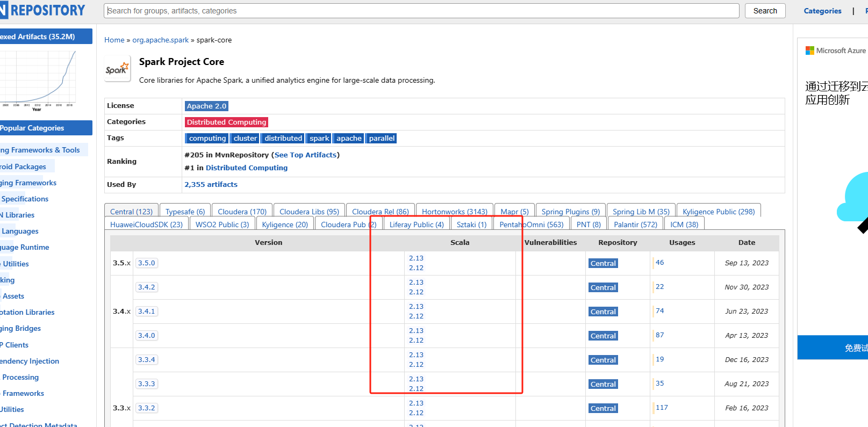This screenshot has width=868, height=427.
Task: Click the Microsoft Azure logo in ad
Action: point(836,50)
